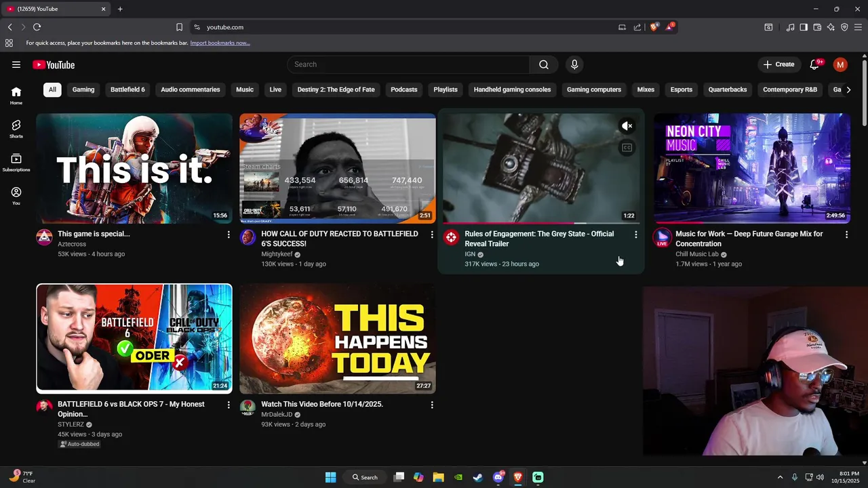Open the You section in the sidebar

pos(16,196)
